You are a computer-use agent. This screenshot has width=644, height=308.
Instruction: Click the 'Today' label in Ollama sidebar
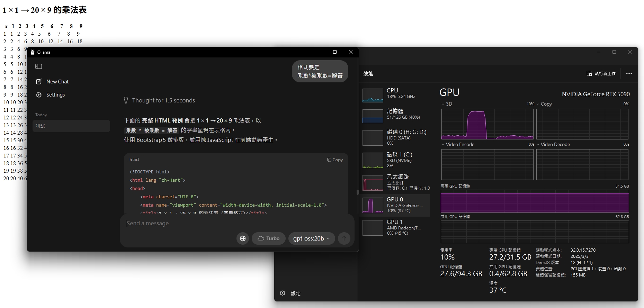(41, 115)
